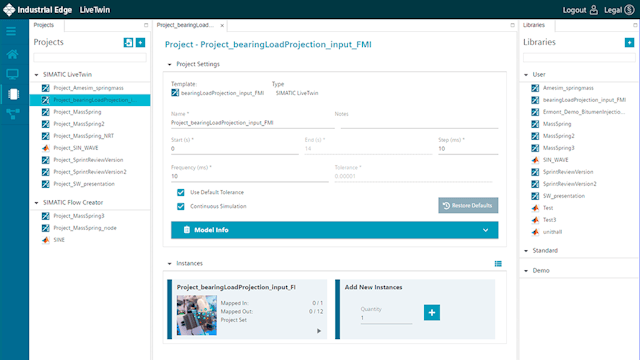640x360 pixels.
Task: Click the instance card thumbnail image
Action: coord(197,315)
